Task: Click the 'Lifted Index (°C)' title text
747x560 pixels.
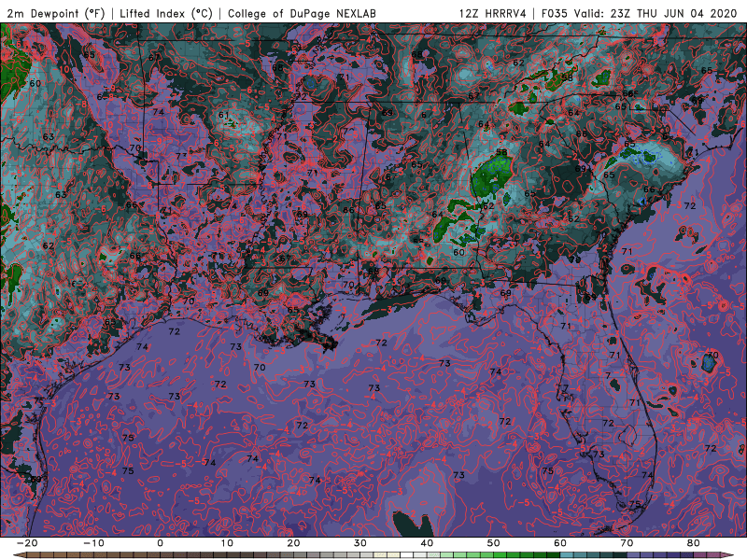Action: point(166,13)
